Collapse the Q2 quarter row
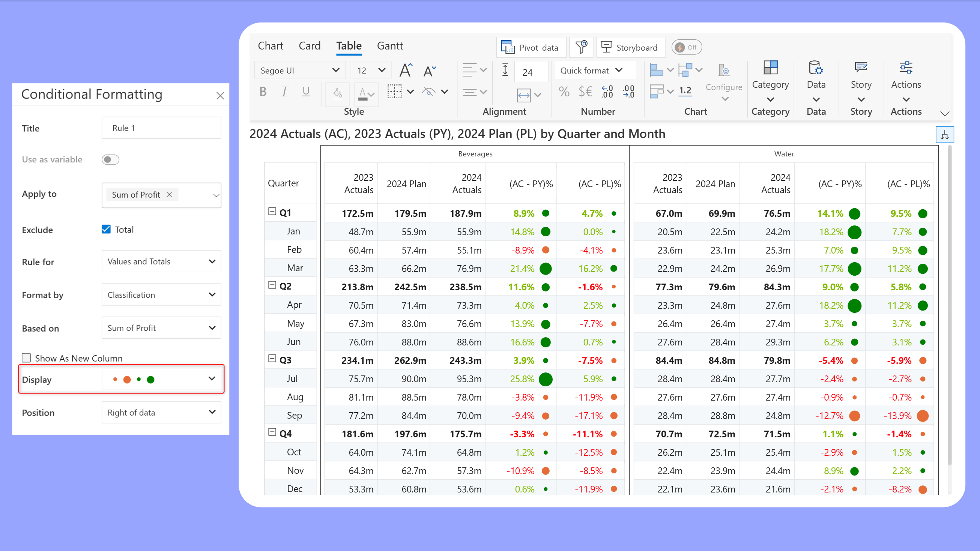The image size is (980, 551). coord(272,285)
